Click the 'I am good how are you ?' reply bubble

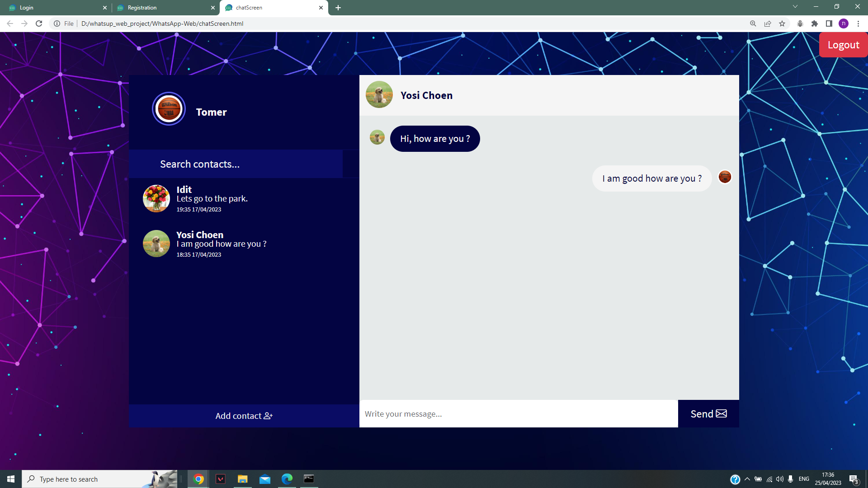tap(652, 178)
